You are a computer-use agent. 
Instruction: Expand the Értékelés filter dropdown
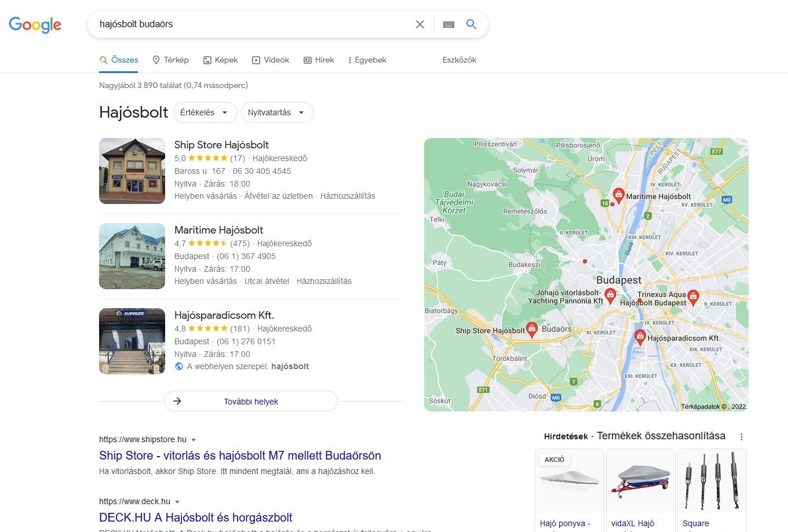pyautogui.click(x=205, y=112)
